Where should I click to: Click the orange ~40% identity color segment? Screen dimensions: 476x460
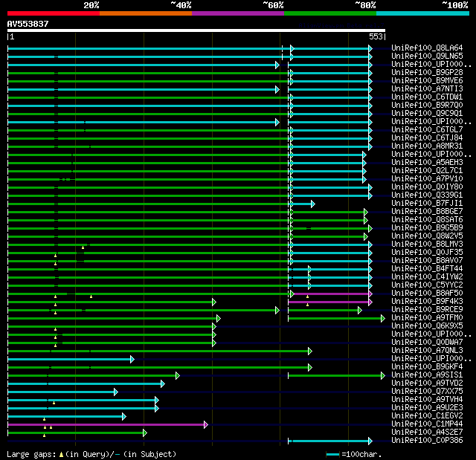[146, 13]
